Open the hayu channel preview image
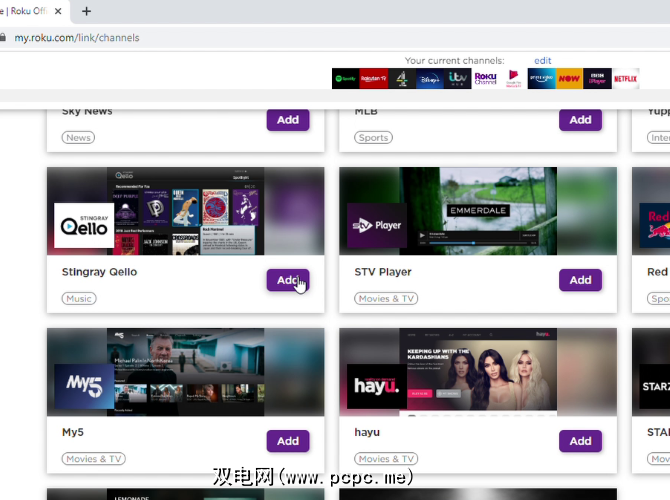This screenshot has height=500, width=670. pos(477,372)
